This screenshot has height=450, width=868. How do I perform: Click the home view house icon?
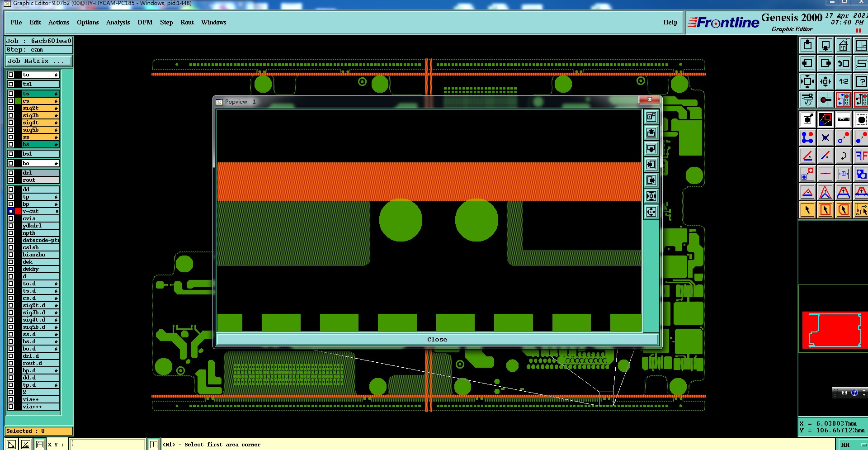tap(844, 46)
